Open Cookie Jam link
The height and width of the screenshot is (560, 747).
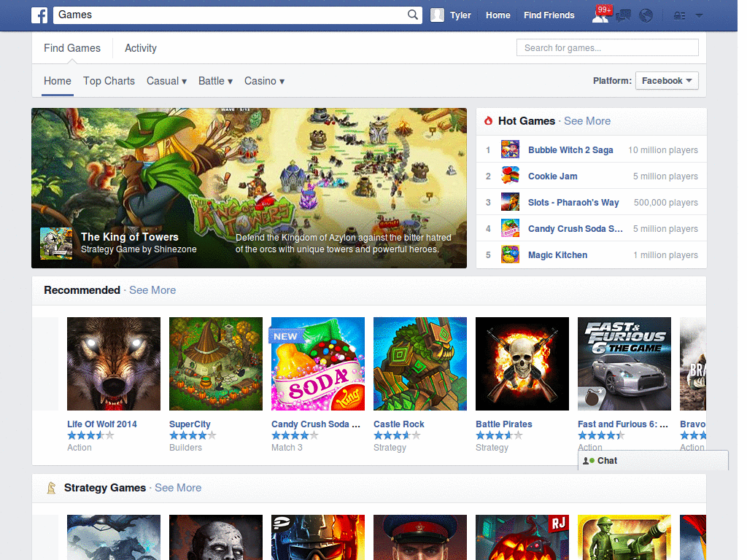pyautogui.click(x=553, y=176)
